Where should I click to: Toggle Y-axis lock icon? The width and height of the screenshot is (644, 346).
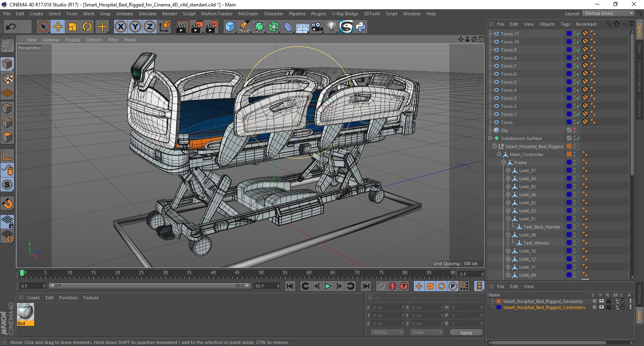point(135,27)
